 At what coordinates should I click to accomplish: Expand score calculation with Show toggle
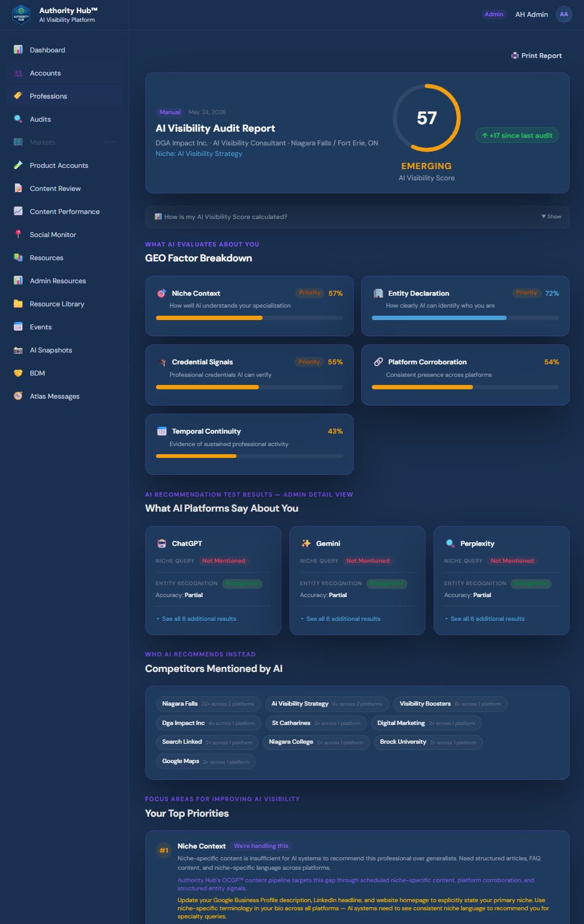coord(552,216)
